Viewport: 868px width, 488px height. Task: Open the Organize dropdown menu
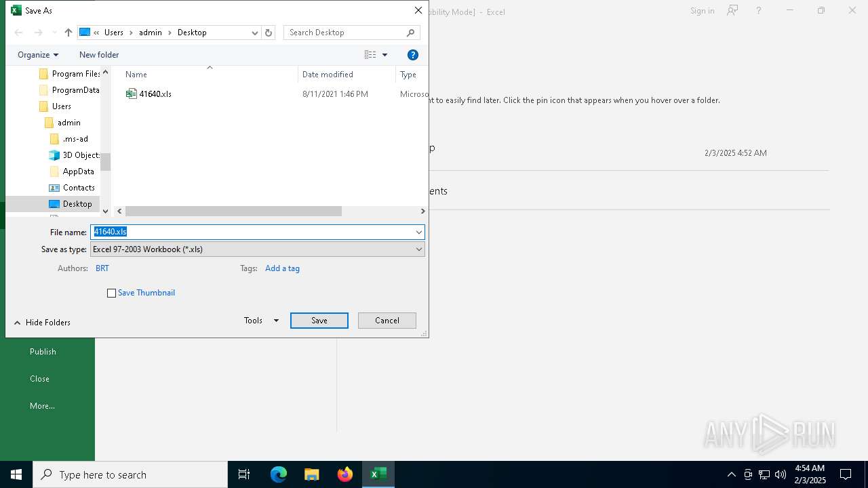click(38, 55)
